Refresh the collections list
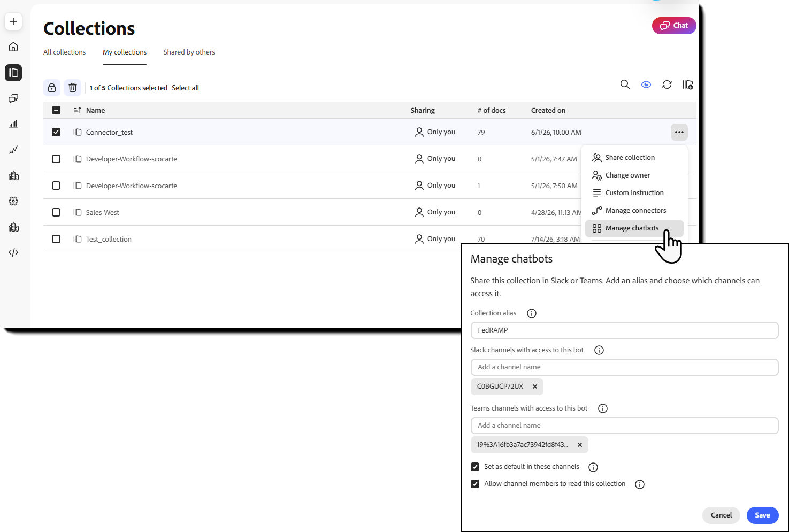This screenshot has width=789, height=532. pyautogui.click(x=667, y=84)
